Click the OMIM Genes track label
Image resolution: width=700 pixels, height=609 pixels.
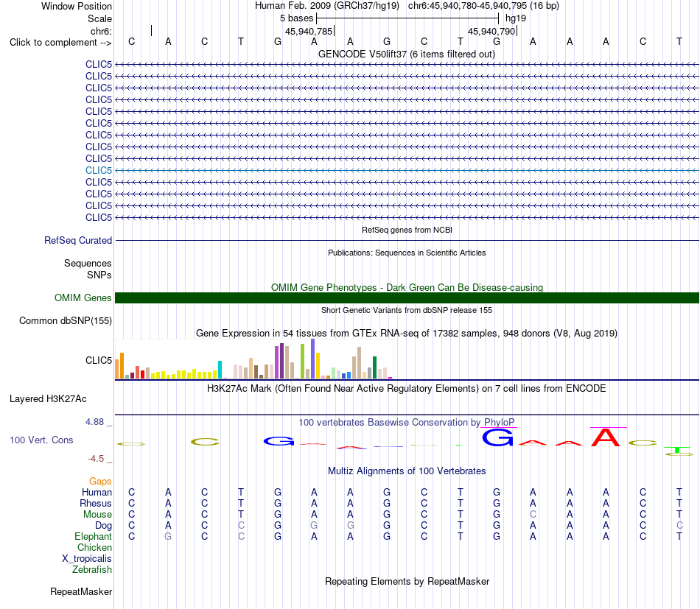click(x=83, y=298)
